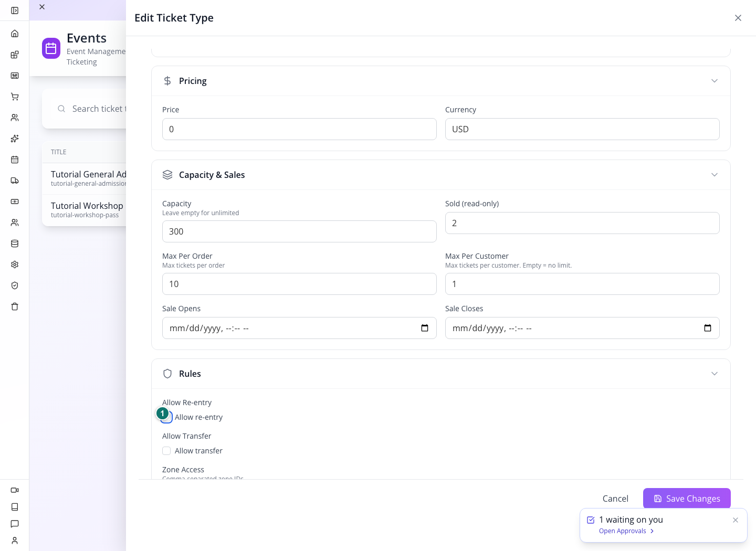Close the Edit Ticket Type dialog
This screenshot has width=756, height=551.
738,18
